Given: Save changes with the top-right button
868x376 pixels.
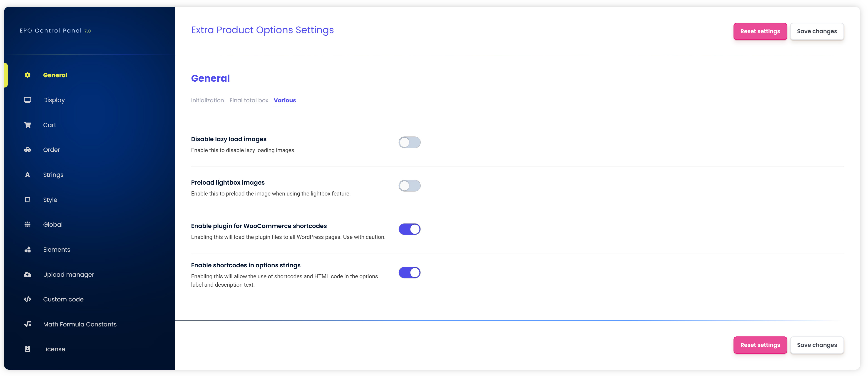Looking at the screenshot, I should (x=817, y=31).
